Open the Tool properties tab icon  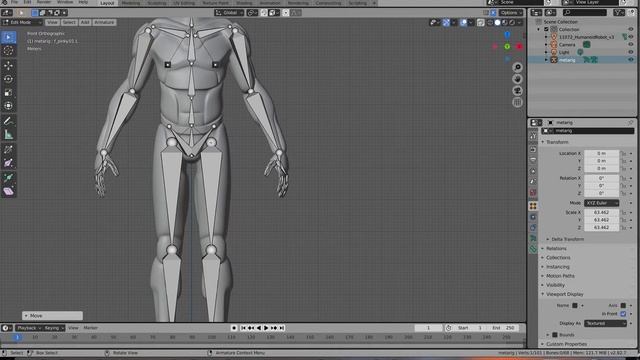coord(533,137)
